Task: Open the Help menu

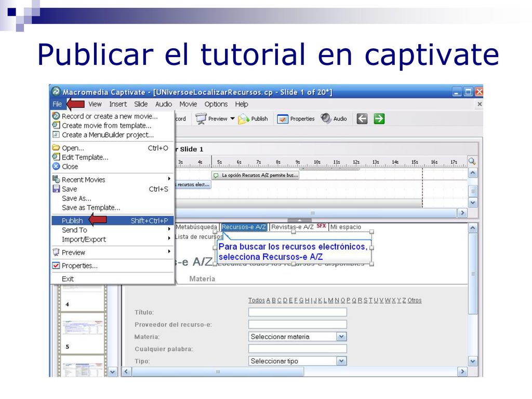Action: pos(242,104)
